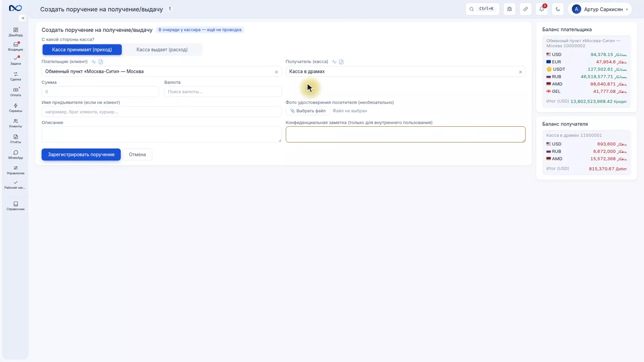Image resolution: width=644 pixels, height=362 pixels.
Task: Click the Конфиденциальная заметка text area
Action: (405, 134)
